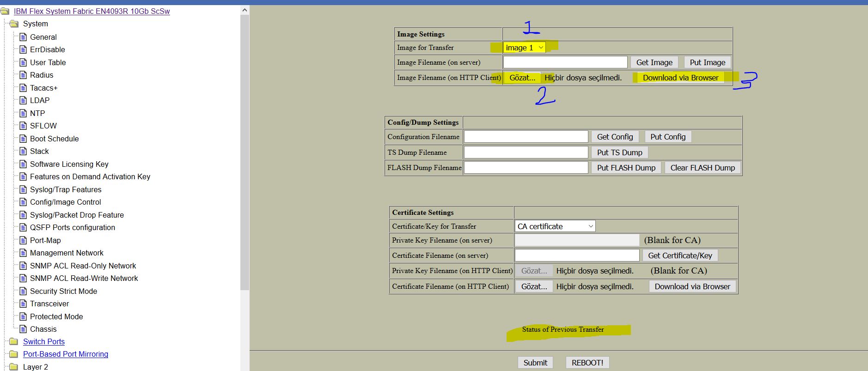Click the NTP page icon
This screenshot has width=868, height=371.
pyautogui.click(x=23, y=113)
